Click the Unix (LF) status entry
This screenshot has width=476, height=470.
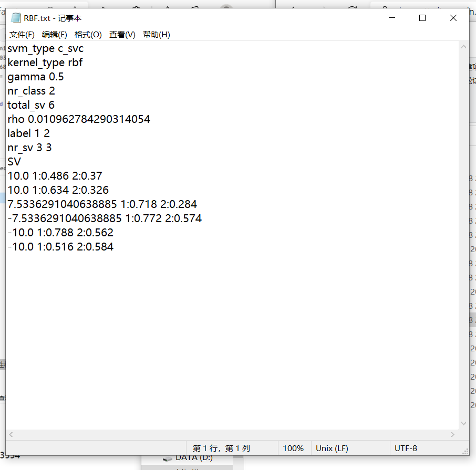(x=332, y=448)
